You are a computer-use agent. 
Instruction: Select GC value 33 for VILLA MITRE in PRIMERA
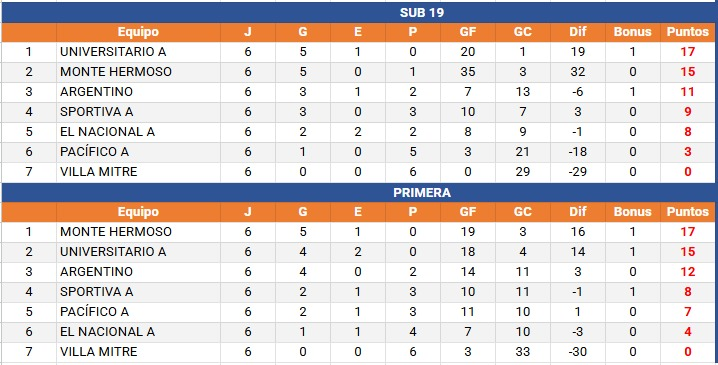click(x=523, y=352)
